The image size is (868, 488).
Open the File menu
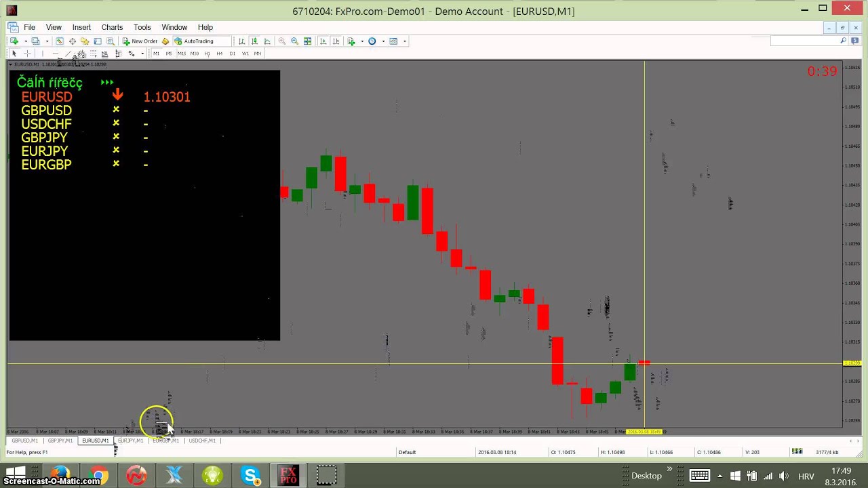pos(30,27)
